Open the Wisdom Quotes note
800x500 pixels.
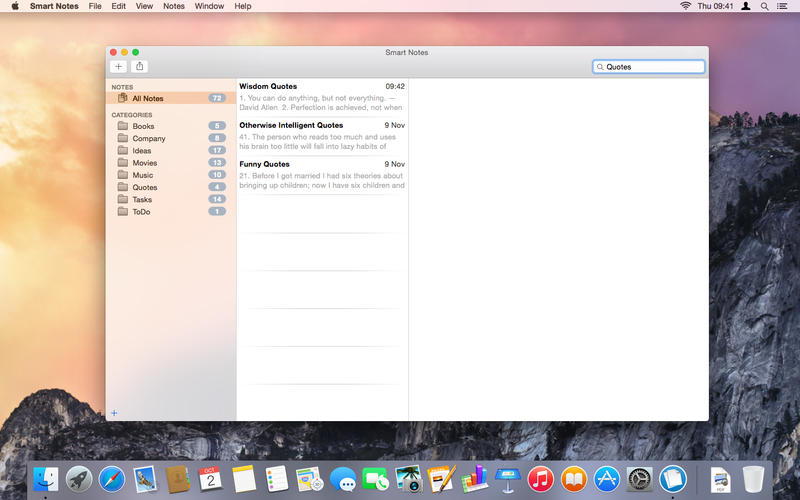[x=322, y=96]
